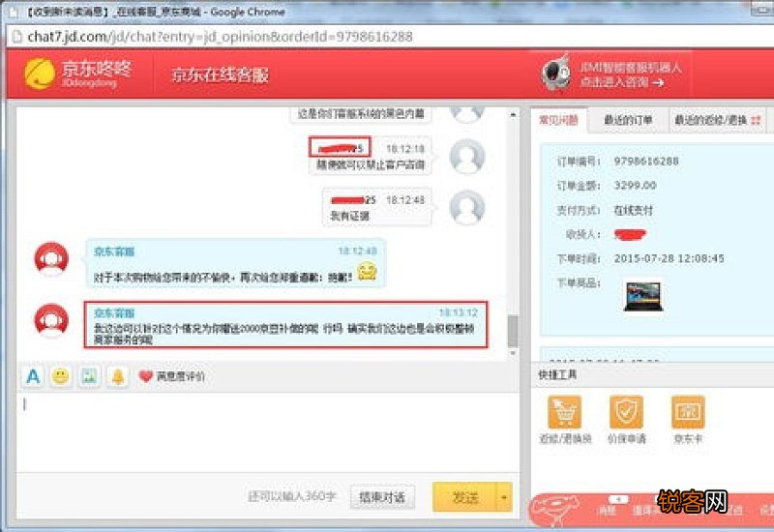
Task: Open the font settings A icon
Action: click(x=33, y=376)
